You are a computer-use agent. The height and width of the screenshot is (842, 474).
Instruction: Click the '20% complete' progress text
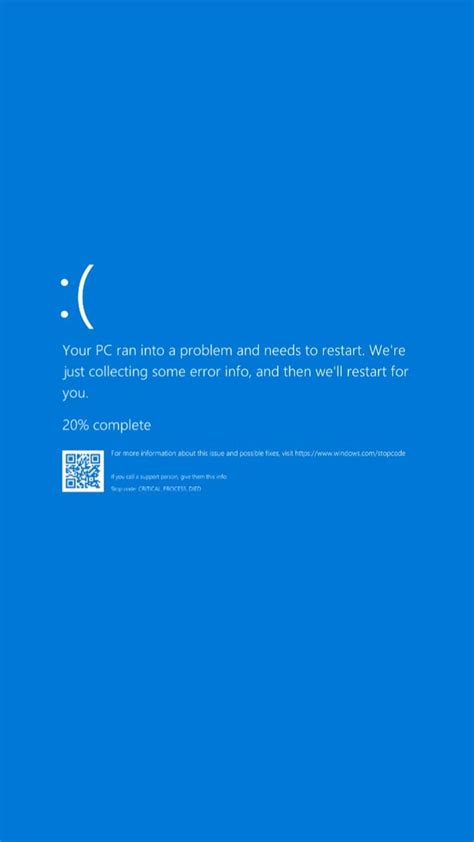(x=106, y=426)
